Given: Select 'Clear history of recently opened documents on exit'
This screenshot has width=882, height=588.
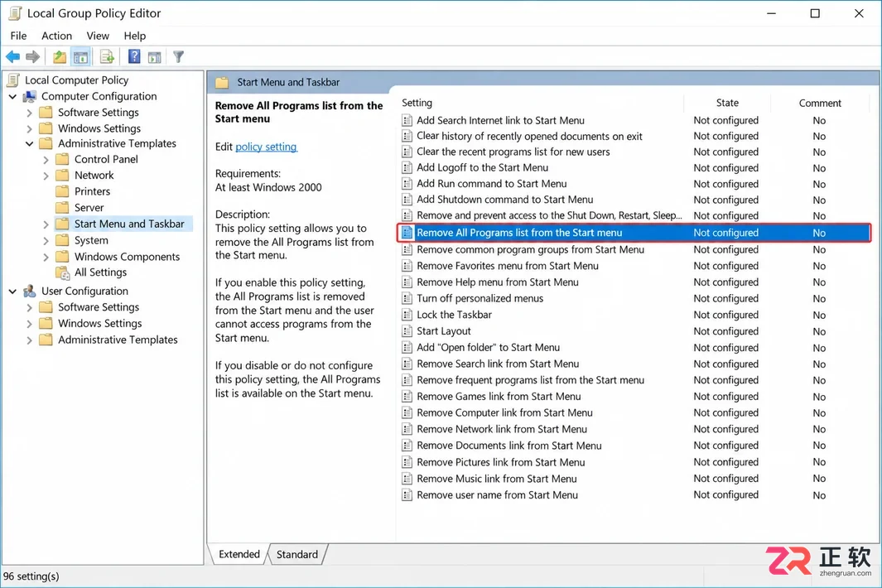Looking at the screenshot, I should point(529,136).
